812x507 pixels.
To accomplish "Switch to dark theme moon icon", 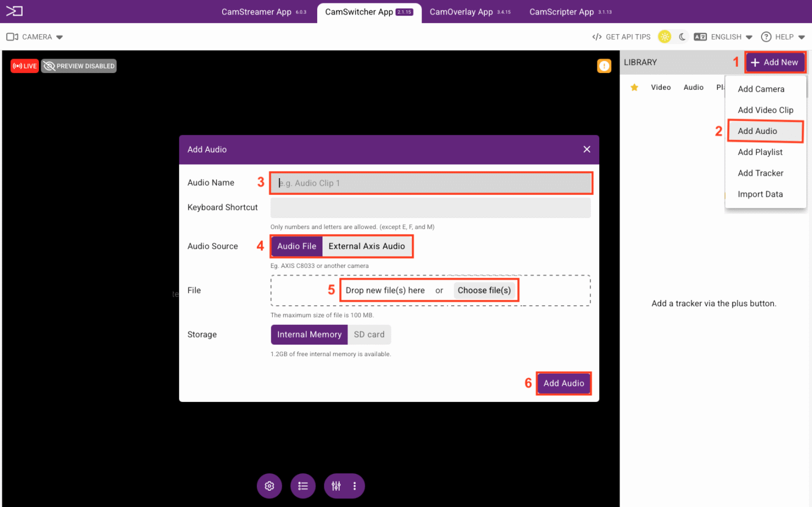I will 682,37.
